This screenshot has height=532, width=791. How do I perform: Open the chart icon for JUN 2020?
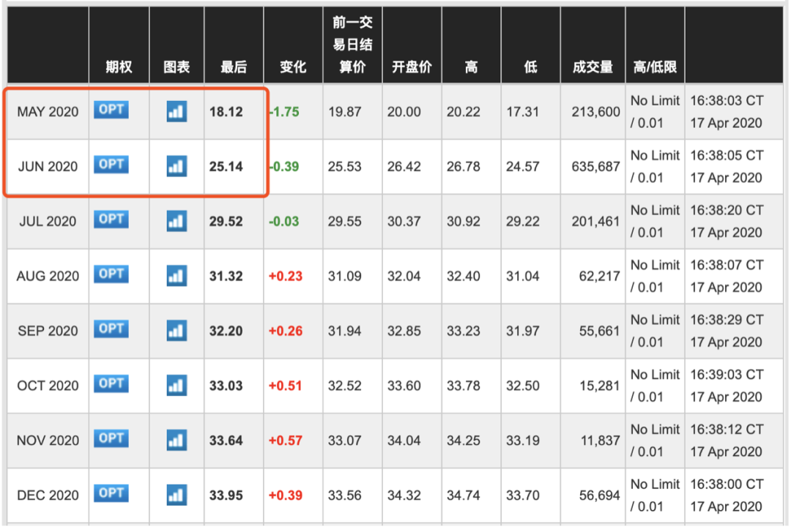[177, 166]
